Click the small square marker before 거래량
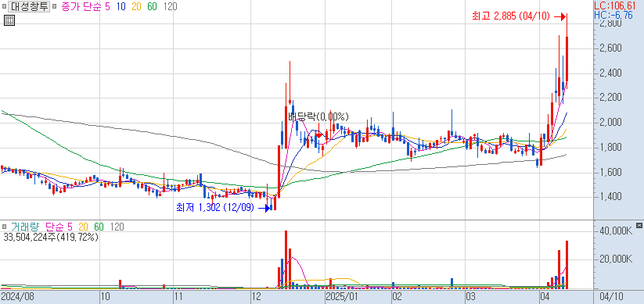Screen dimensions: 644x304 click(x=4, y=227)
